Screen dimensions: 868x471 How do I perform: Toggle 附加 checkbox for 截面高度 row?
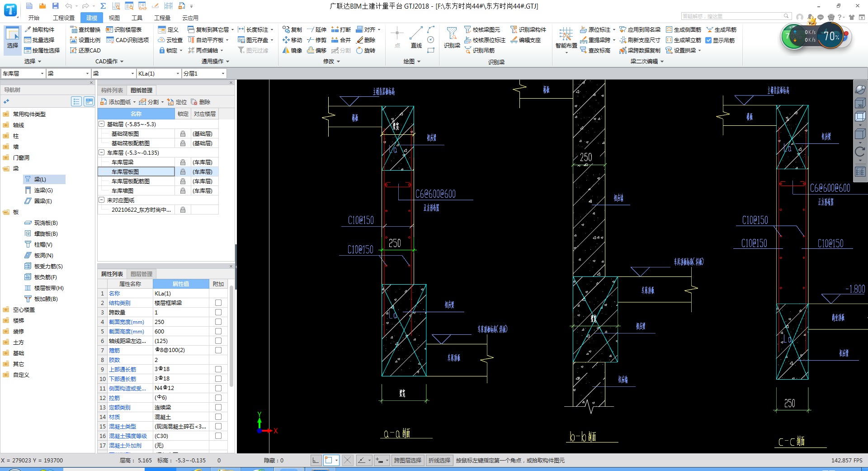(218, 331)
